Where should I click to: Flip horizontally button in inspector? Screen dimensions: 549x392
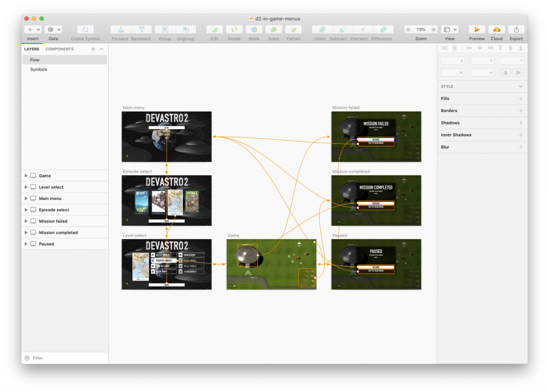click(x=506, y=72)
